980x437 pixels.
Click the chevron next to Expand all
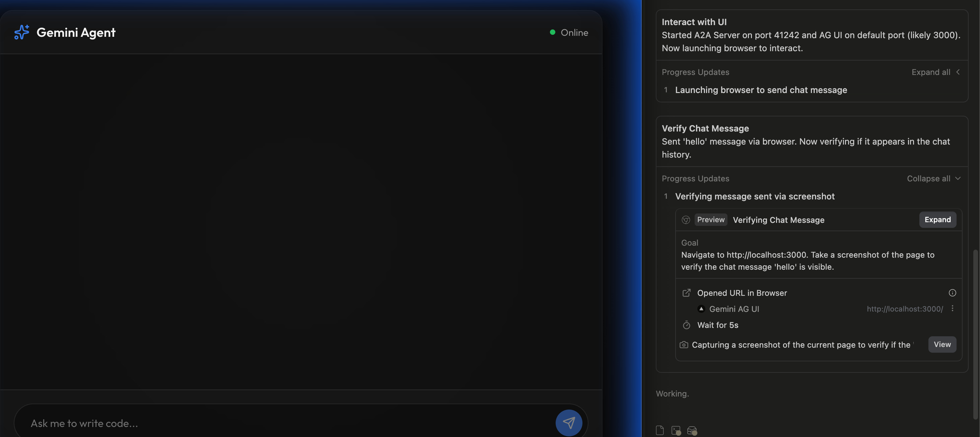point(958,72)
